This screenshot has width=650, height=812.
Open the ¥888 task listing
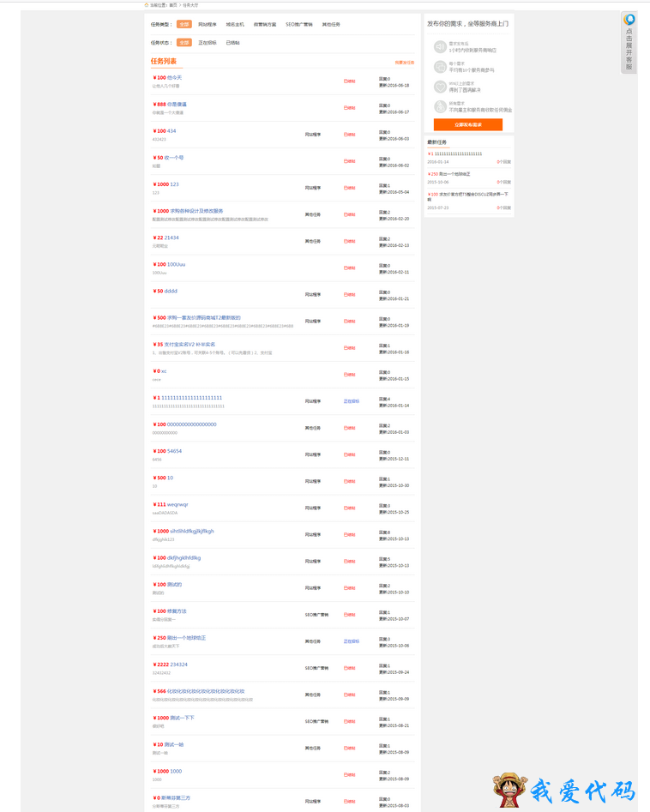click(x=170, y=105)
